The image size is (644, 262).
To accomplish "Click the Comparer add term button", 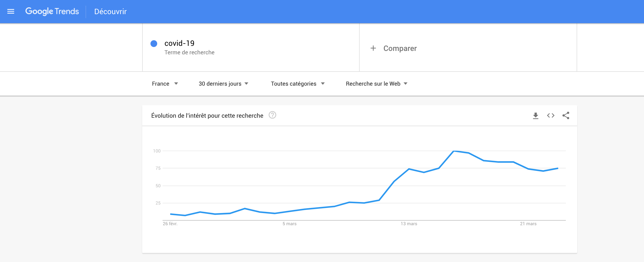I will tap(400, 48).
